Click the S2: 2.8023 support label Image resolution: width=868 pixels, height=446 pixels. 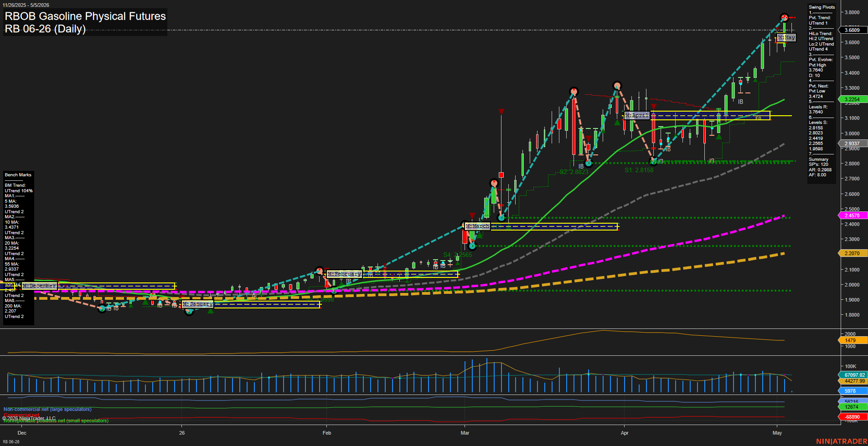[x=574, y=172]
